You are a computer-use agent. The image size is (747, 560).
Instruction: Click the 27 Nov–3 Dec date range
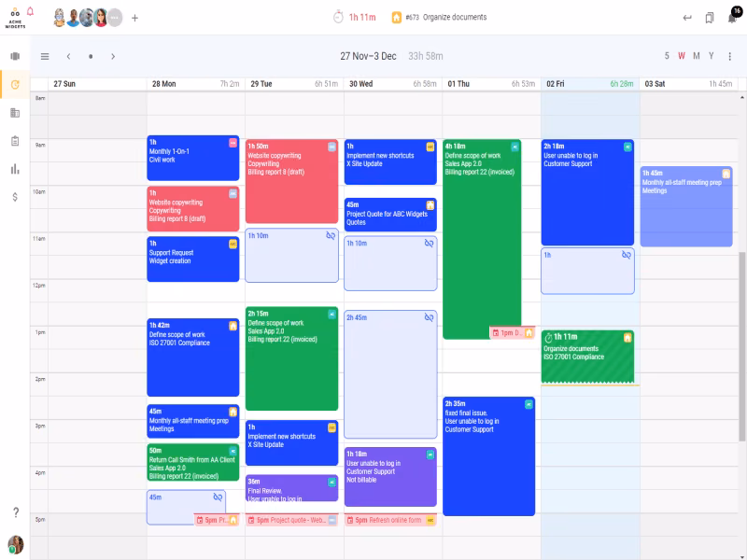click(x=368, y=56)
